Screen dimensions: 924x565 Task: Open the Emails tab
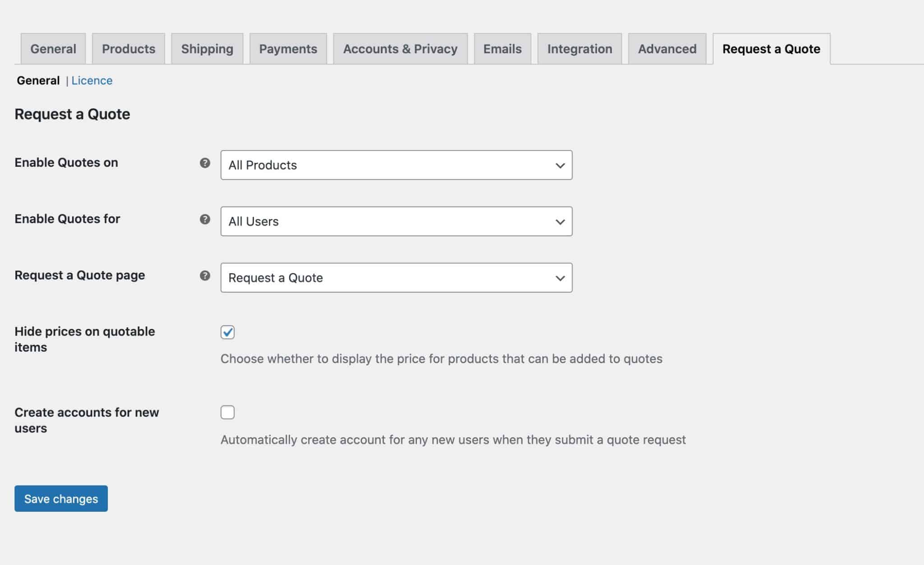[502, 49]
